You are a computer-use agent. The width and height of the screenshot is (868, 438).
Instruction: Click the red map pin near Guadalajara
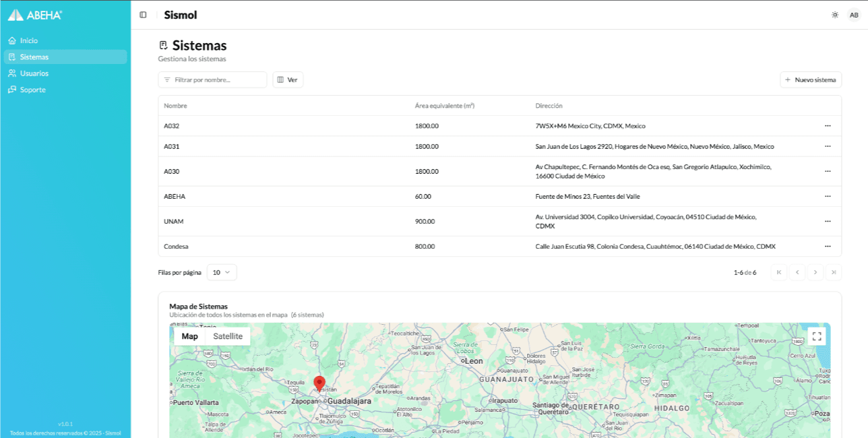point(319,383)
